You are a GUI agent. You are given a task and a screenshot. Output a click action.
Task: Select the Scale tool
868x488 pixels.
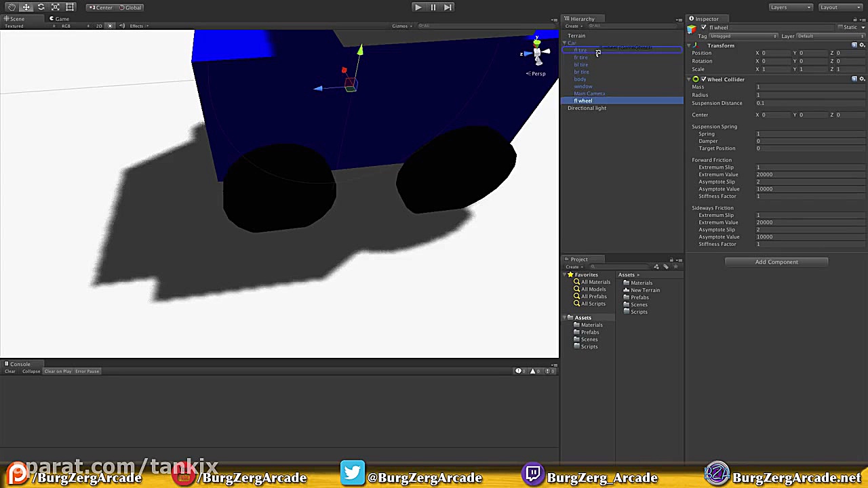[x=56, y=7]
